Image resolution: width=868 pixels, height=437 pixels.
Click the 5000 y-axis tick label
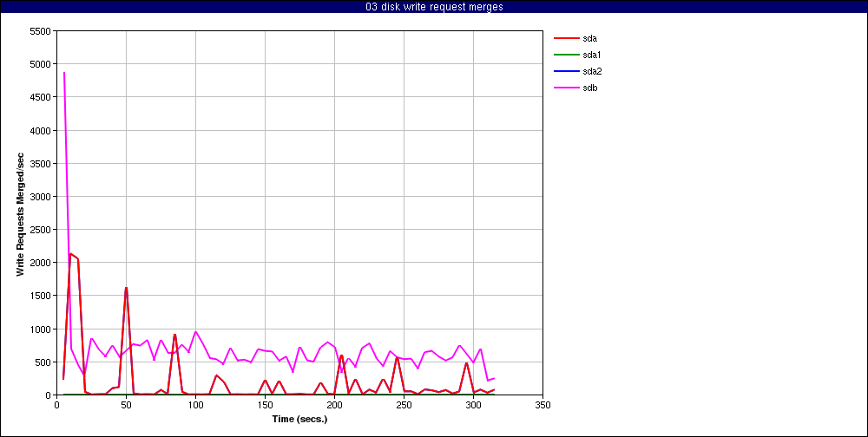41,64
